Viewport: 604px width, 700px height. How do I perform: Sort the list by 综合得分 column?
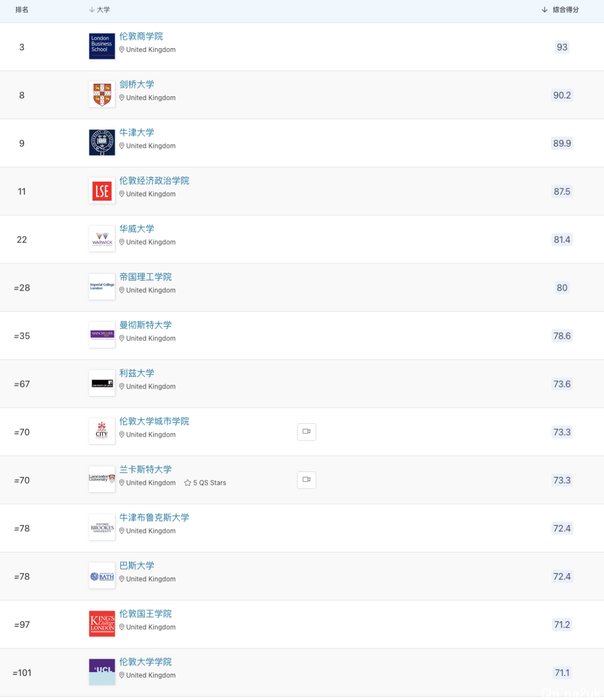[x=560, y=10]
